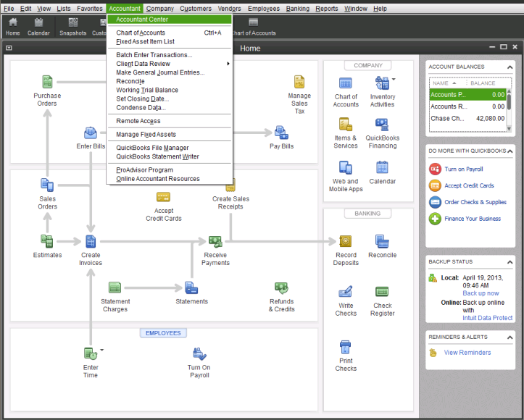Open Order Checks & Supplies link
Image resolution: width=524 pixels, height=420 pixels.
click(x=475, y=202)
